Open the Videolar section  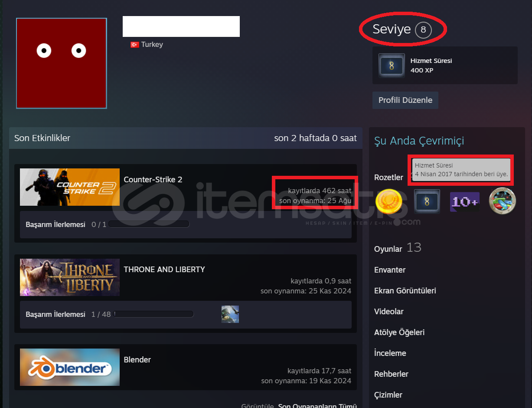click(x=389, y=312)
